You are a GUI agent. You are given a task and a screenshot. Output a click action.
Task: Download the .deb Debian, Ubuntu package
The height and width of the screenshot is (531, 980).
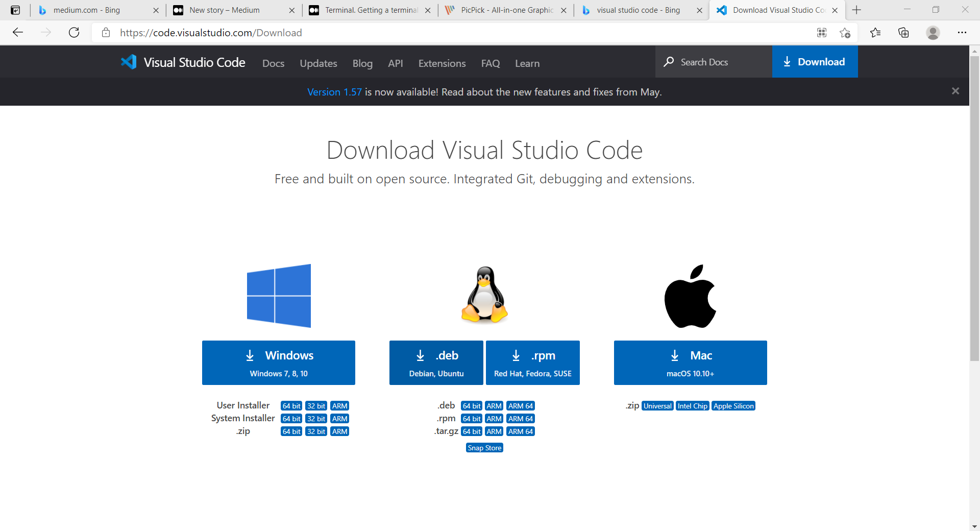tap(436, 363)
